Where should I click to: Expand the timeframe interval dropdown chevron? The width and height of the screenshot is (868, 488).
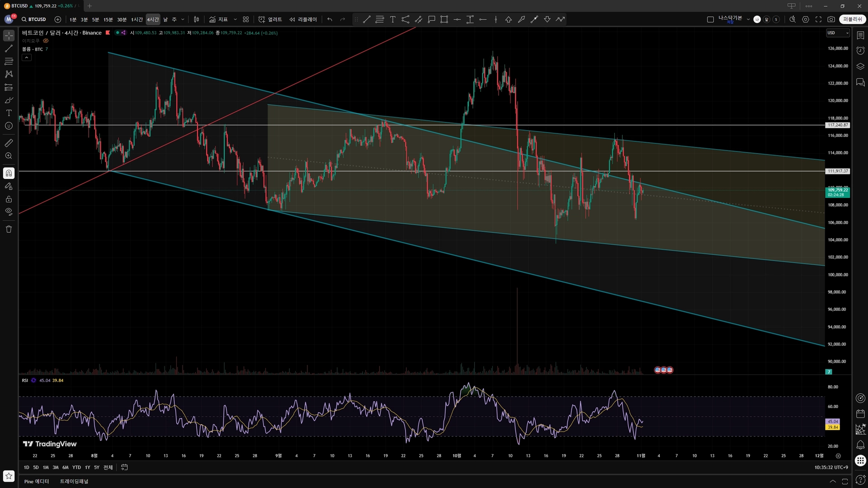[x=183, y=19]
